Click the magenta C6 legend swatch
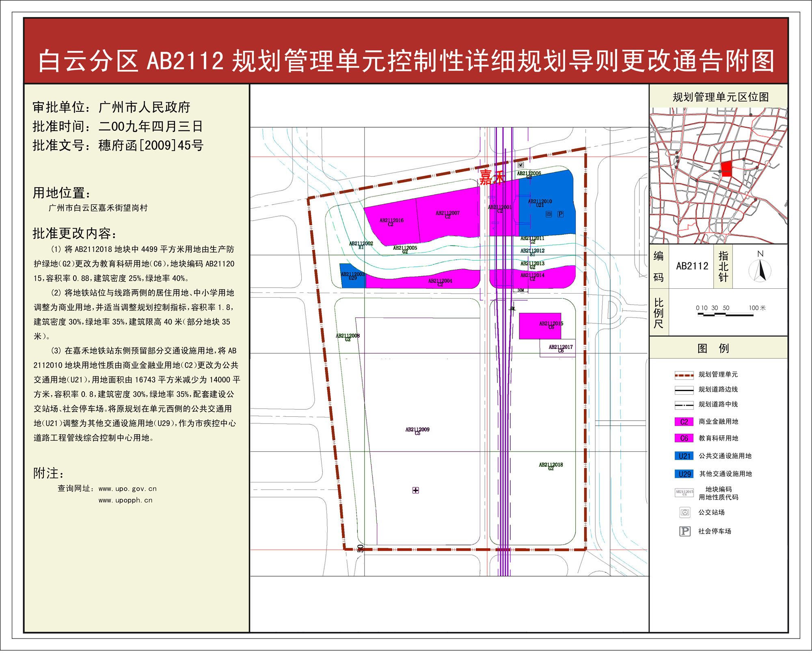Viewport: 812px width, 662px height. (684, 438)
